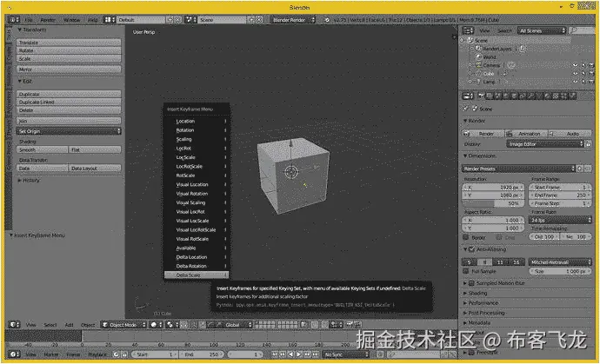This screenshot has height=364, width=600.
Task: Click the Translate button
Action: click(x=69, y=43)
